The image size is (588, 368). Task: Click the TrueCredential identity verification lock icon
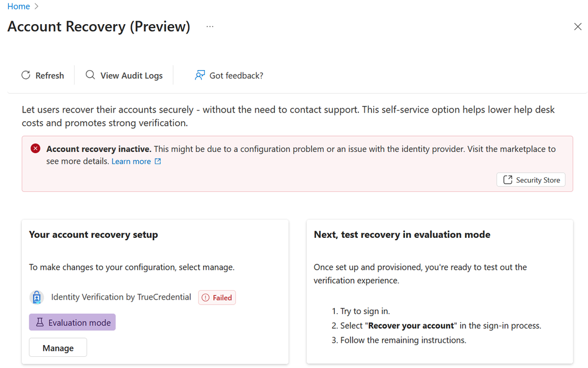tap(36, 297)
